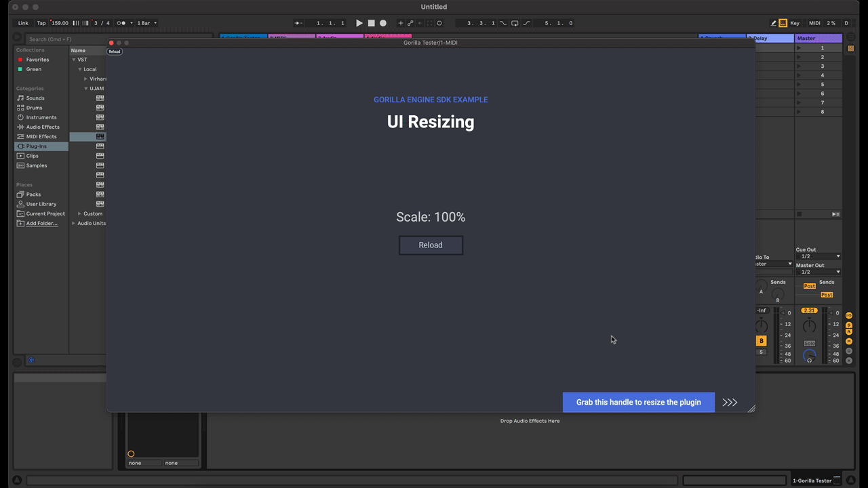The image size is (868, 488).
Task: Click the Link button
Action: pos(23,23)
